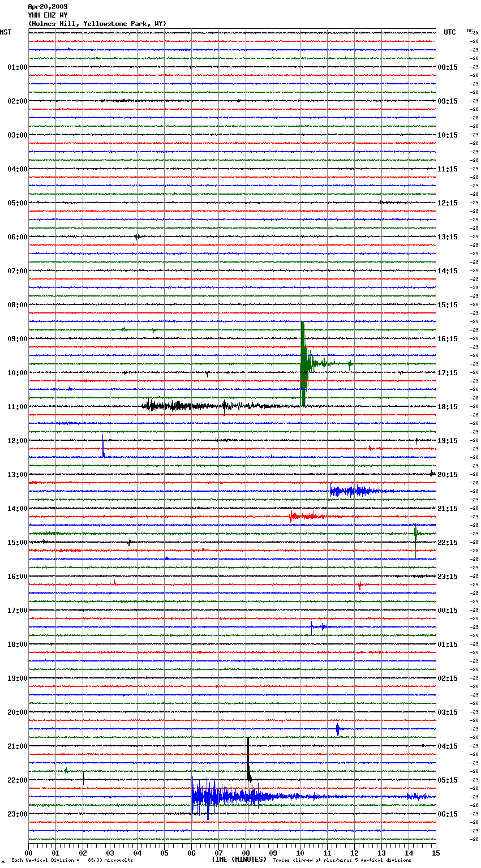Click the TIME (MINUTES) axis title
Image resolution: width=481 pixels, height=868 pixels.
239,860
